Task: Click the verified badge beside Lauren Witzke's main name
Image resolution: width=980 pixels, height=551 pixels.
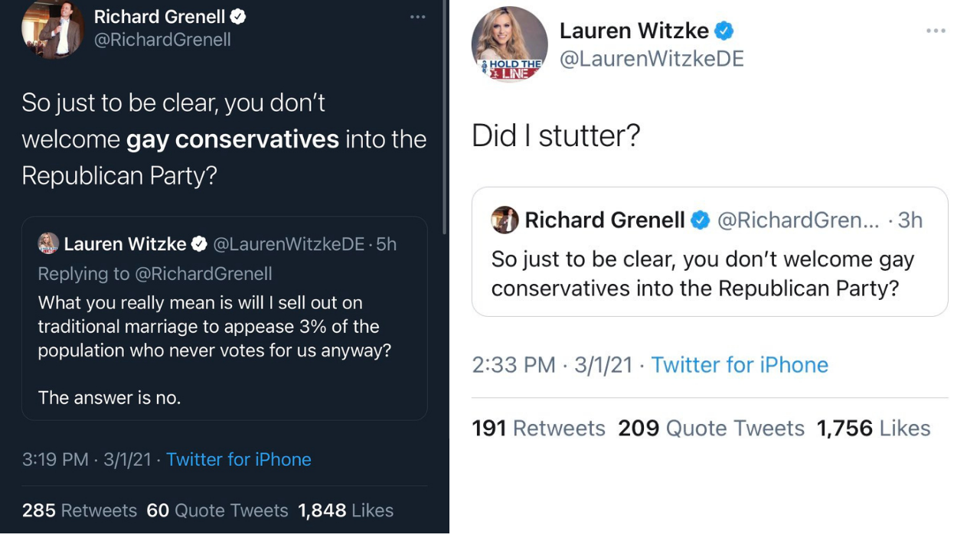Action: [724, 31]
